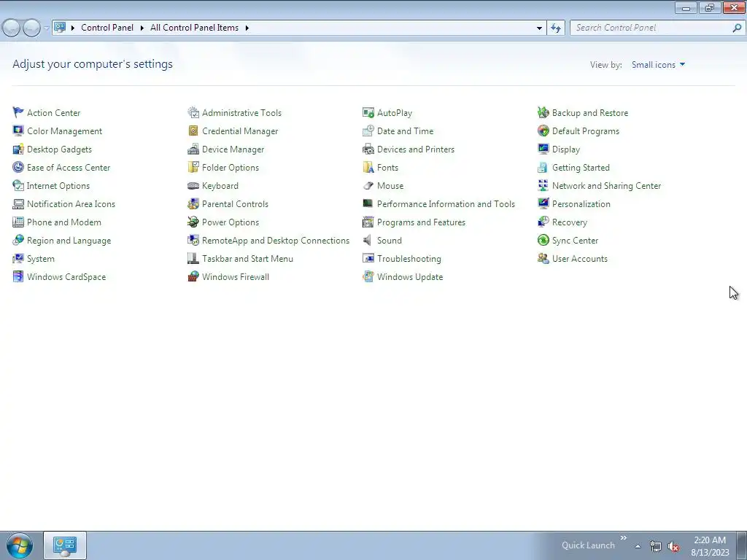Image resolution: width=747 pixels, height=560 pixels.
Task: Show hidden tray icons arrow
Action: (x=638, y=546)
